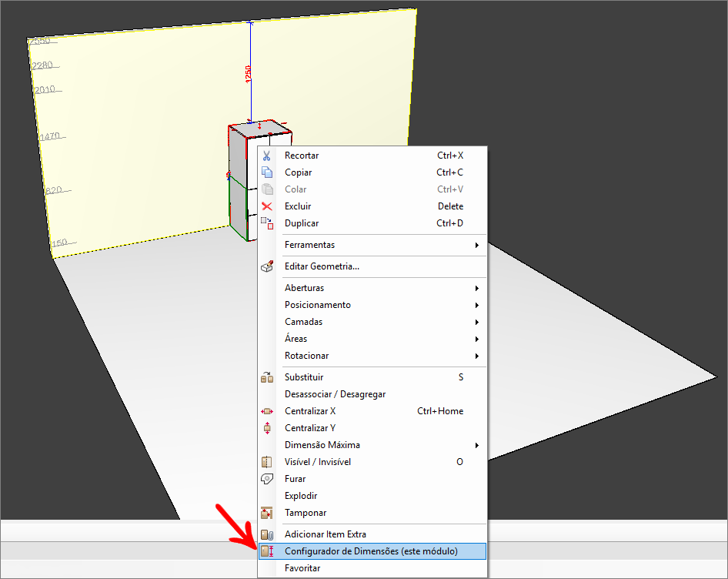Choose Copiar from the context menu
728x579 pixels.
372,172
